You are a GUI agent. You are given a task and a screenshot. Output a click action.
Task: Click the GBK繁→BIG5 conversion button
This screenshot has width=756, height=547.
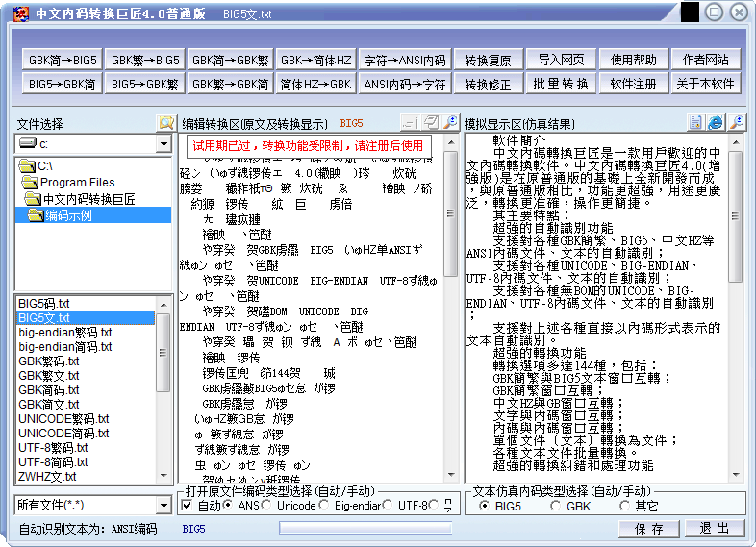(x=145, y=60)
